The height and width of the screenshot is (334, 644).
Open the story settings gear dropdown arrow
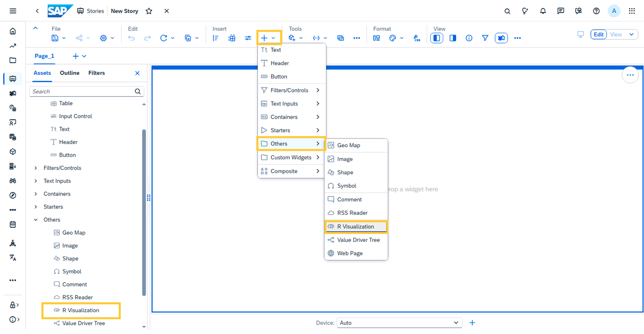click(112, 38)
